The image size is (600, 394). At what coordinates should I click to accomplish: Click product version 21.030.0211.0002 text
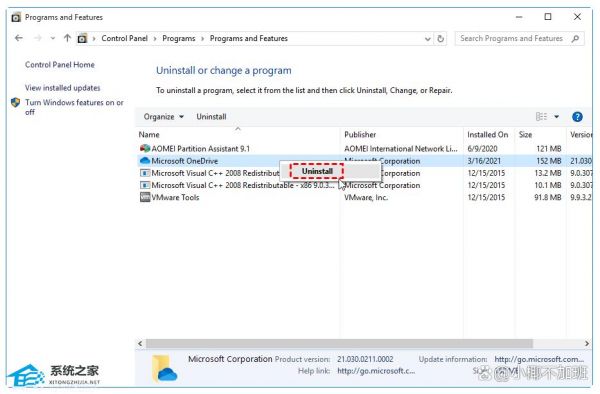tap(365, 359)
